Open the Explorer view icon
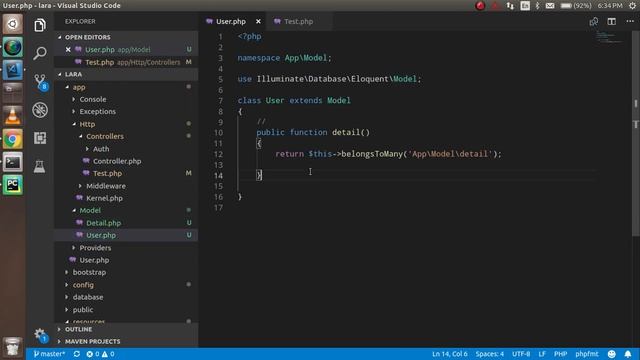Screen dimensions: 640x360 [x=40, y=25]
